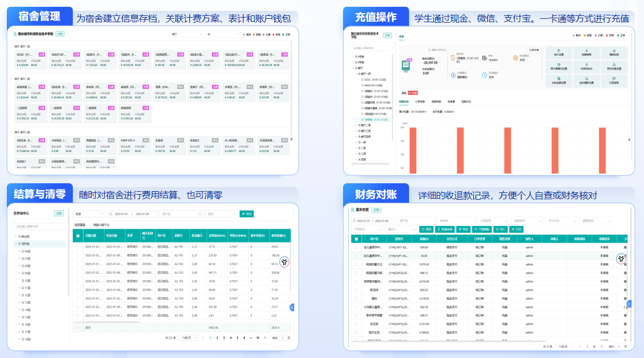Open the 支付方式 filter dropdown in finance panel

[x=561, y=221]
